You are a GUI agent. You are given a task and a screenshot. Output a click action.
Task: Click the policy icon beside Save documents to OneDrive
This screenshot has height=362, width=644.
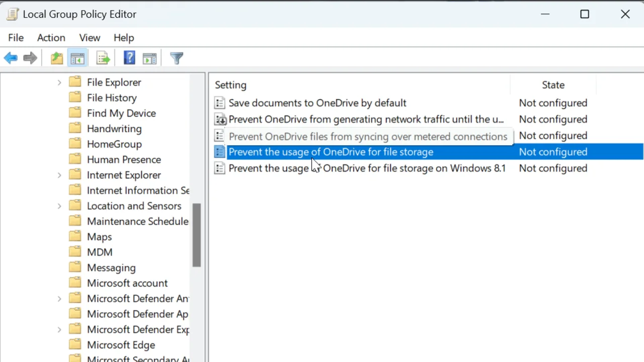pyautogui.click(x=219, y=103)
